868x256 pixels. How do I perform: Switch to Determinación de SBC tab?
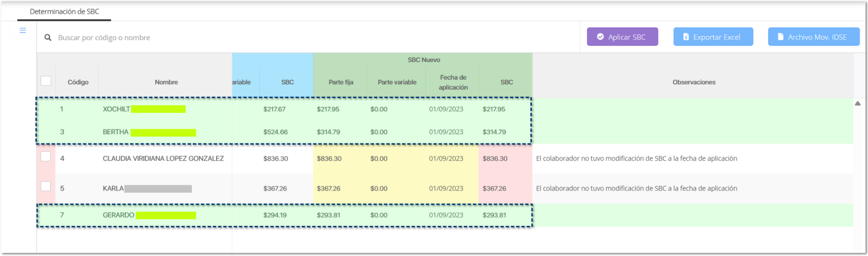pos(64,12)
